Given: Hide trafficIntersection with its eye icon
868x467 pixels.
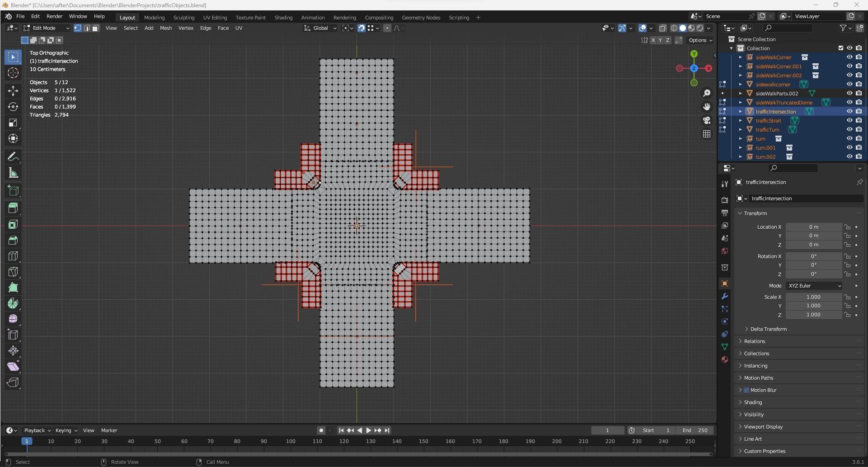Looking at the screenshot, I should (x=849, y=111).
